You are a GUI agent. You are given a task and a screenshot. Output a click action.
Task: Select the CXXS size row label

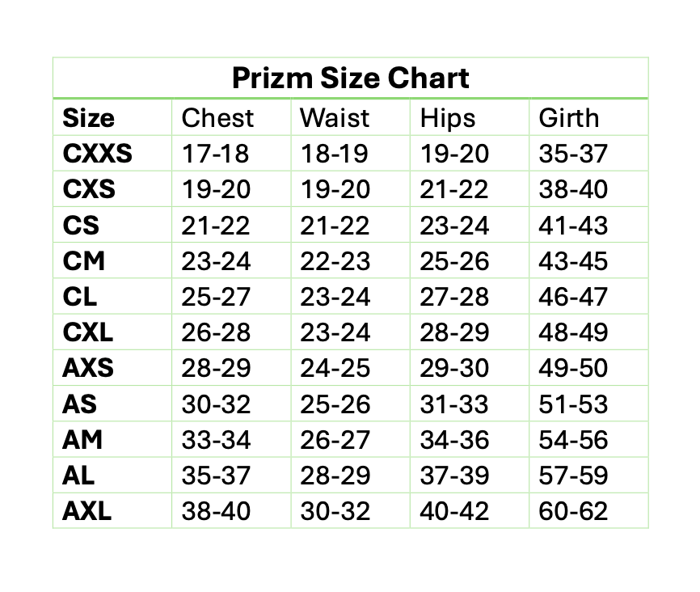[97, 154]
